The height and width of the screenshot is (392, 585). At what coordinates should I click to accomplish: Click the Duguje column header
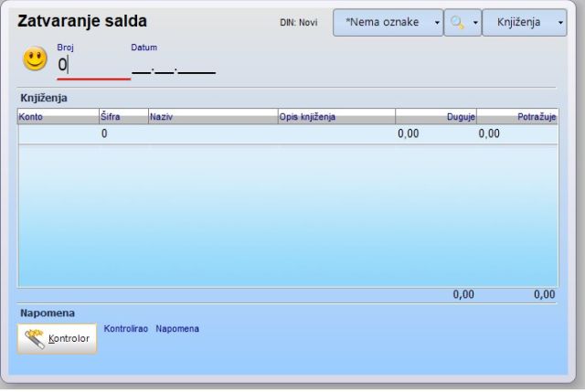tap(436, 117)
